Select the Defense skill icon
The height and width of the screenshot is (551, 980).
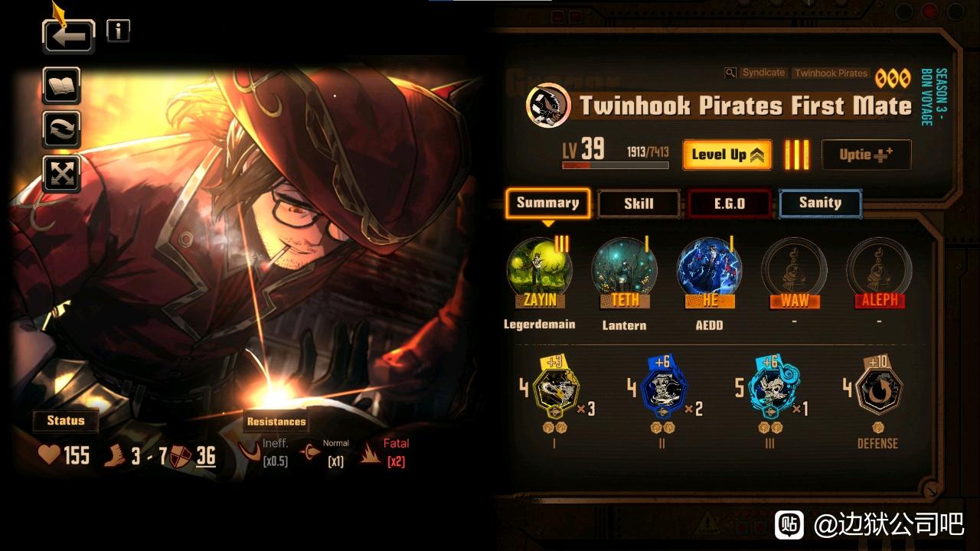pos(878,390)
